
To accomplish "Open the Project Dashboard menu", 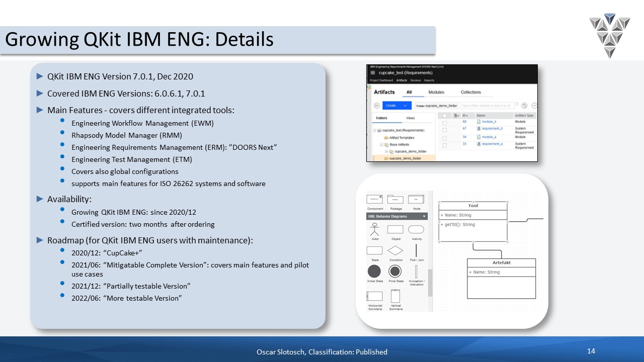I will (381, 80).
